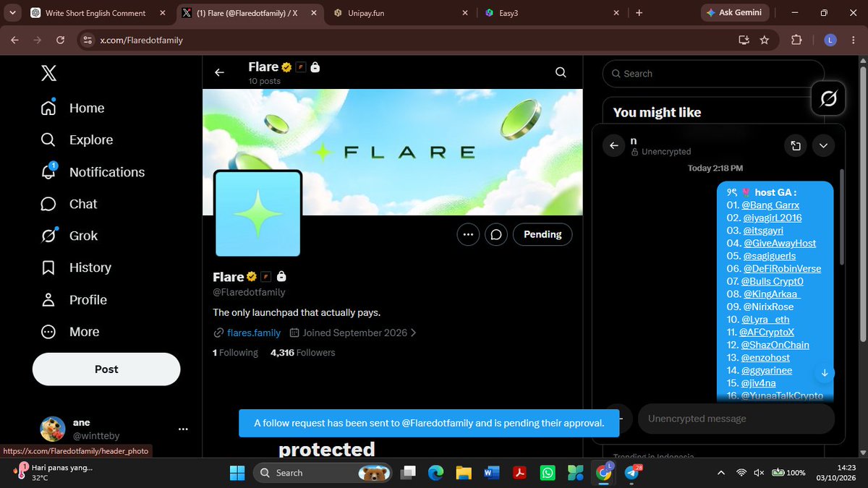Click Joined September 2026 chevron
Screen dimensions: 868x488
413,333
